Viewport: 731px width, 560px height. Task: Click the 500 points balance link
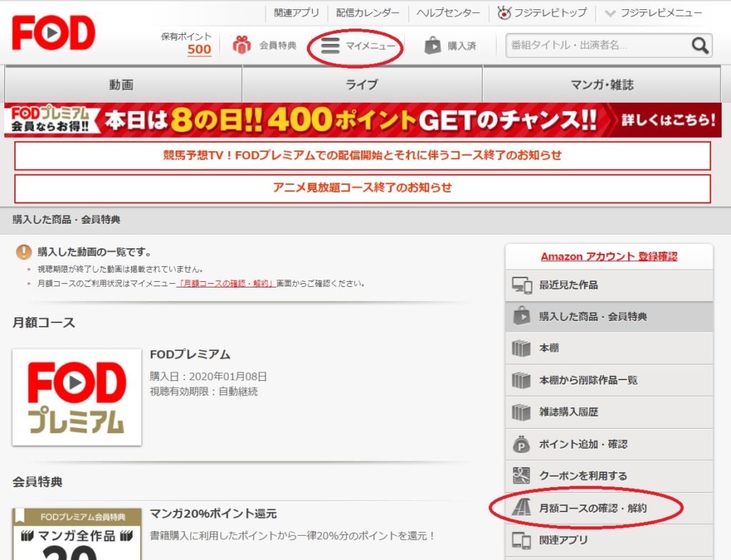click(199, 49)
